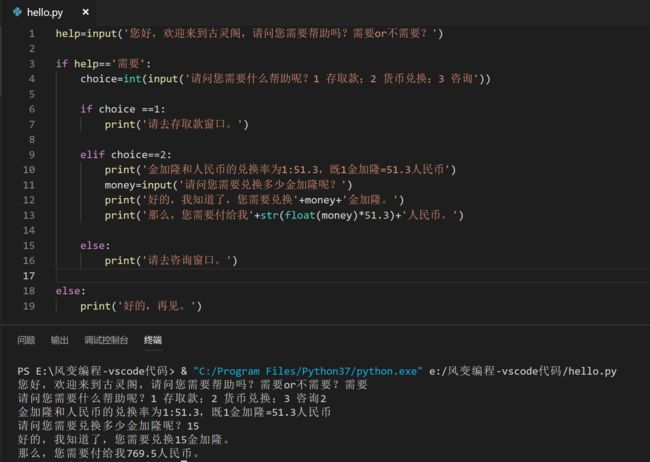Click the if help=='需要' statement
This screenshot has width=650, height=462.
104,64
